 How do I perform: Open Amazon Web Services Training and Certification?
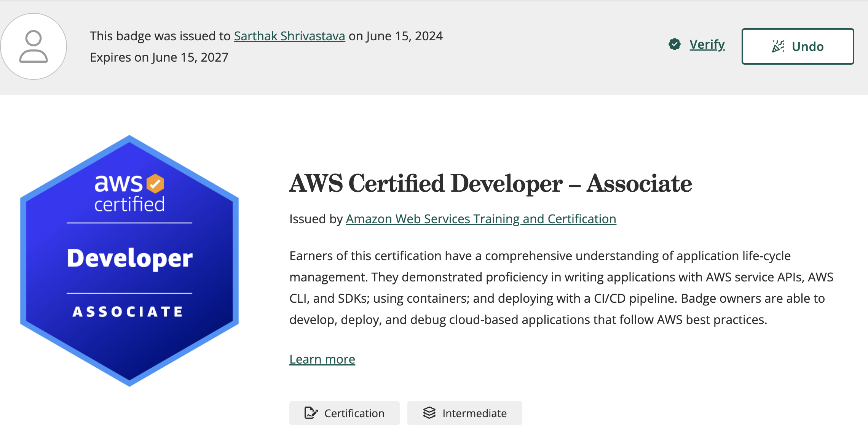480,219
